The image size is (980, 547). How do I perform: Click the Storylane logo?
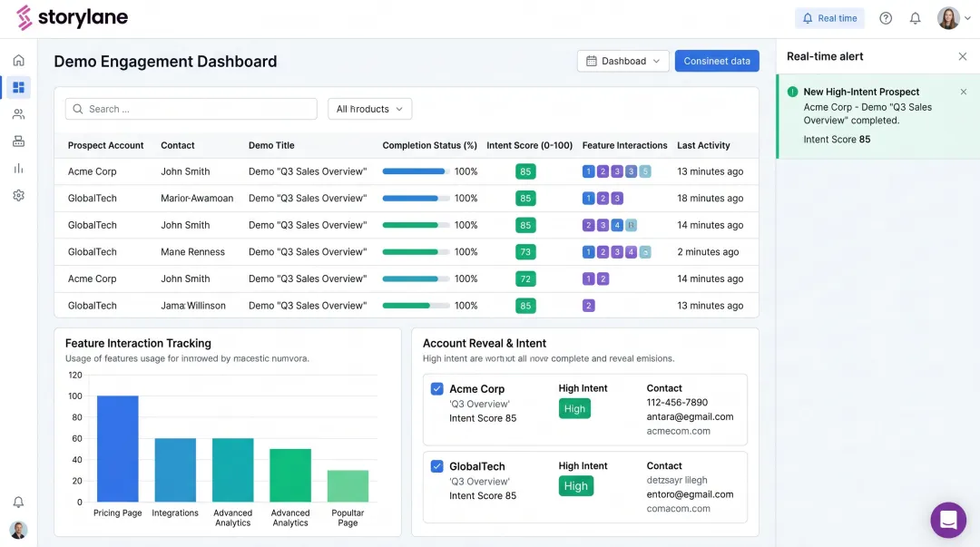click(x=72, y=17)
